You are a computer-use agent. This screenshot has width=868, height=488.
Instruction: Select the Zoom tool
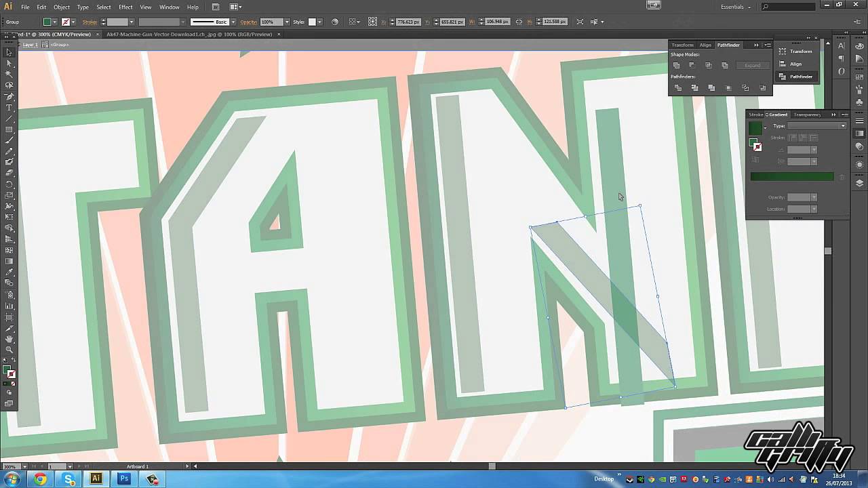[x=9, y=349]
